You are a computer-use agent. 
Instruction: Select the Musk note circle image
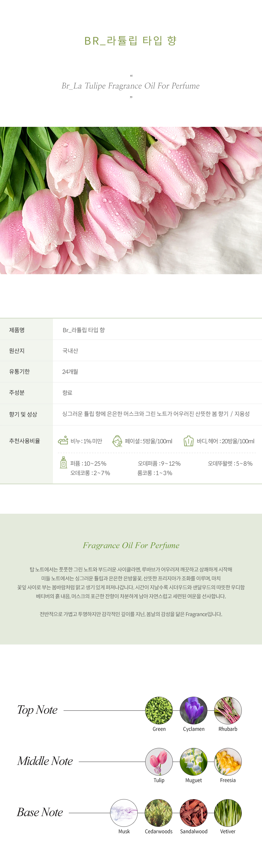[x=124, y=813]
